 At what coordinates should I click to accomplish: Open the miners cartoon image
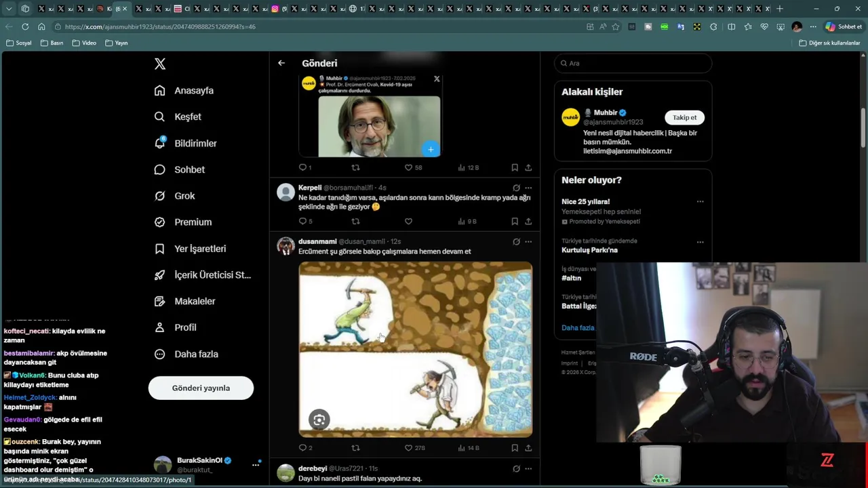(x=416, y=349)
